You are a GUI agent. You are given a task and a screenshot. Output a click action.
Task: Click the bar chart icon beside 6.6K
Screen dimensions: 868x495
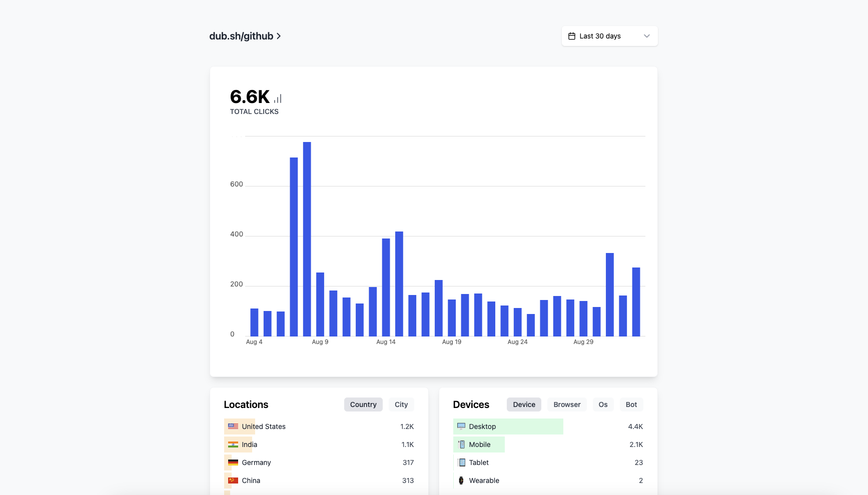[x=278, y=98]
